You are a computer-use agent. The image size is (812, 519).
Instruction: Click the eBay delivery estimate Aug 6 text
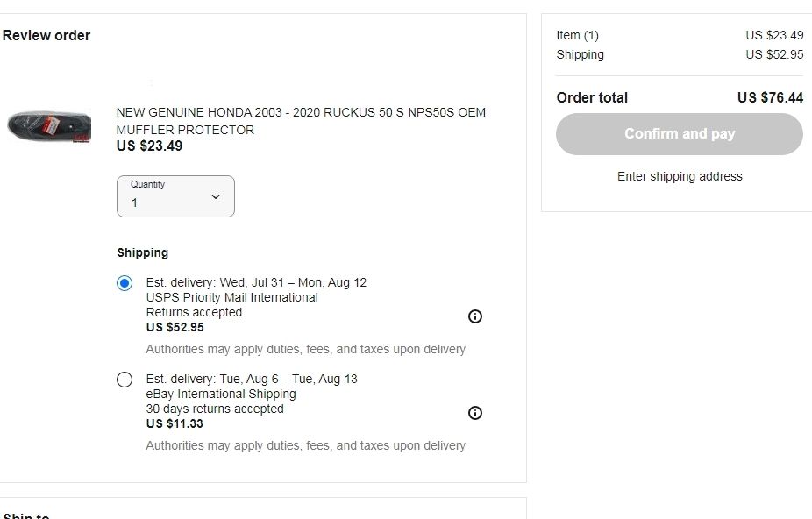click(x=252, y=379)
